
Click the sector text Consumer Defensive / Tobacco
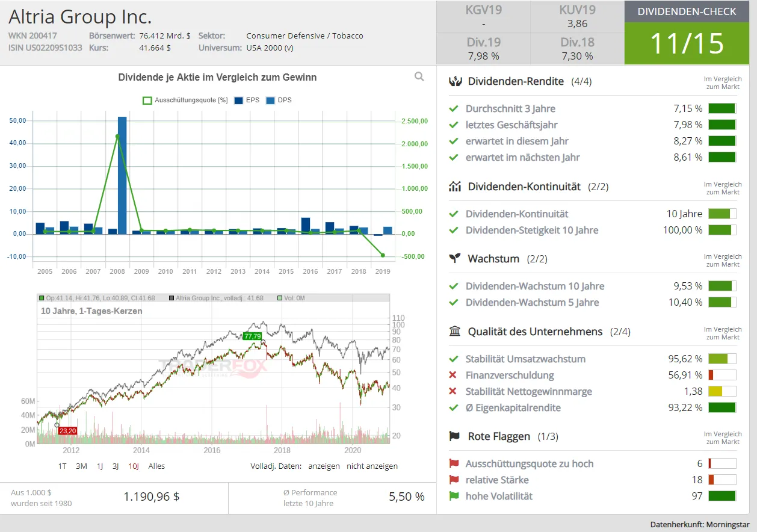coord(305,36)
